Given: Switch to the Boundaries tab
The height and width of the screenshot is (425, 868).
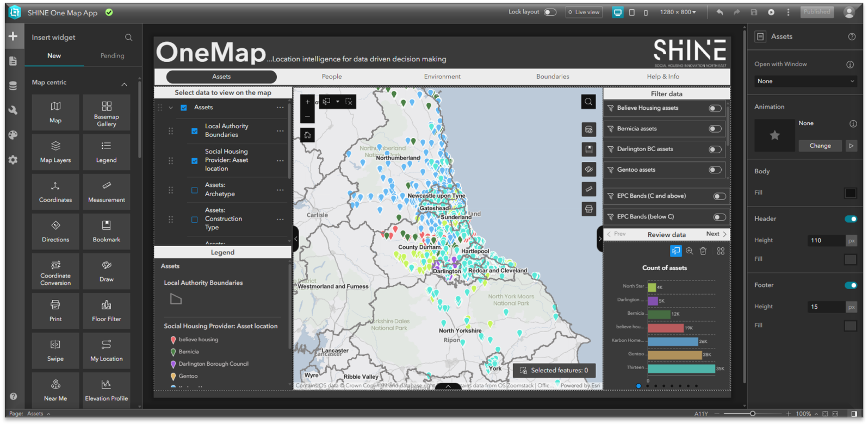Looking at the screenshot, I should coord(553,77).
